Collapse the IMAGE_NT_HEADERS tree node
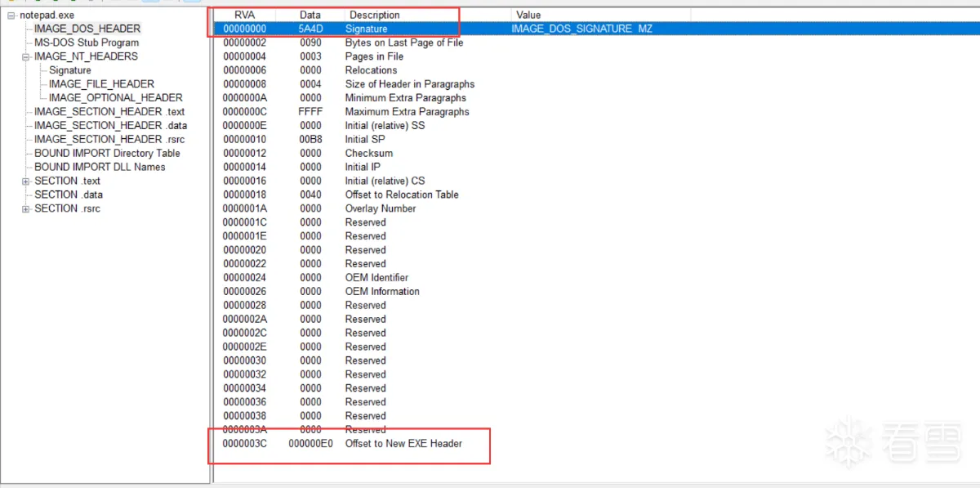980x488 pixels. 26,56
